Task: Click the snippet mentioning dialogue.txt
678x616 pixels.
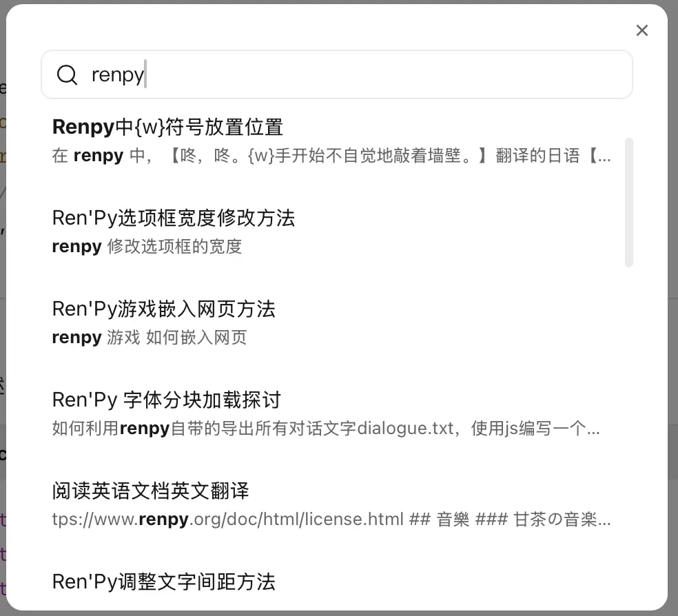Action: [x=325, y=429]
